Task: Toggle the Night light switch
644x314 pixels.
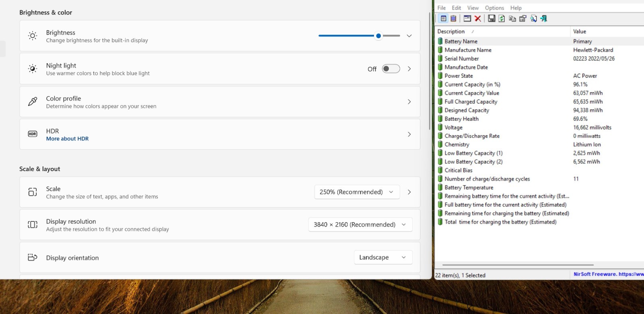Action: (x=391, y=69)
